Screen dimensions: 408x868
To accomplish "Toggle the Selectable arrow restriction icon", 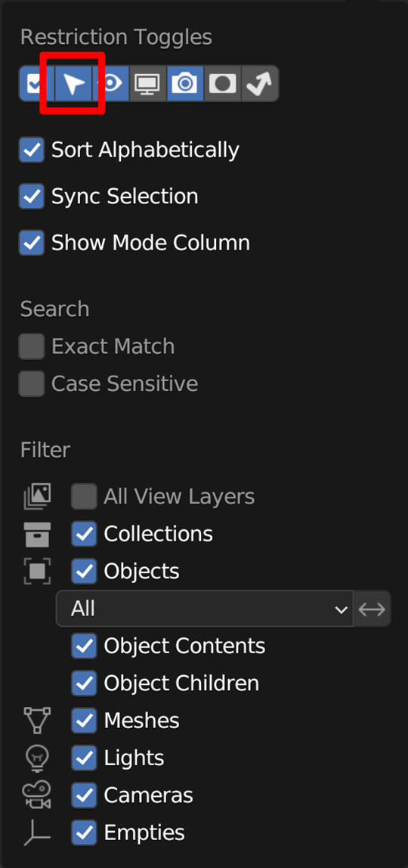I will tap(73, 84).
